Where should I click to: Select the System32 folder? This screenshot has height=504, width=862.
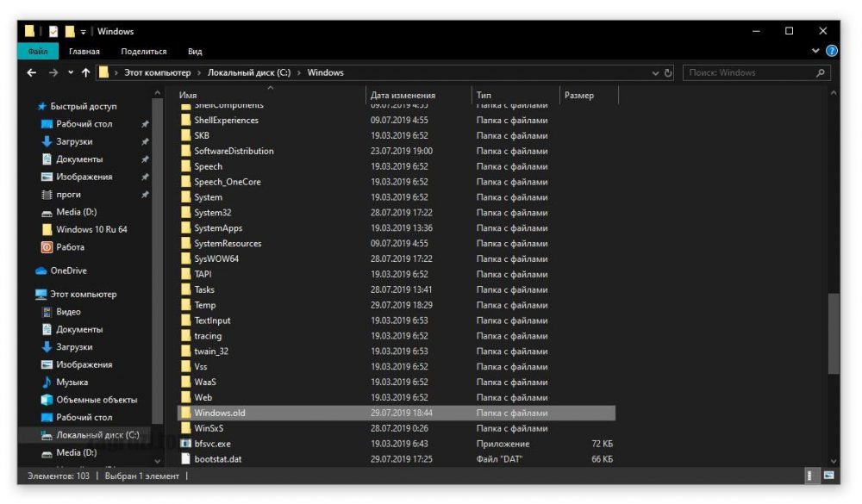[x=212, y=213]
